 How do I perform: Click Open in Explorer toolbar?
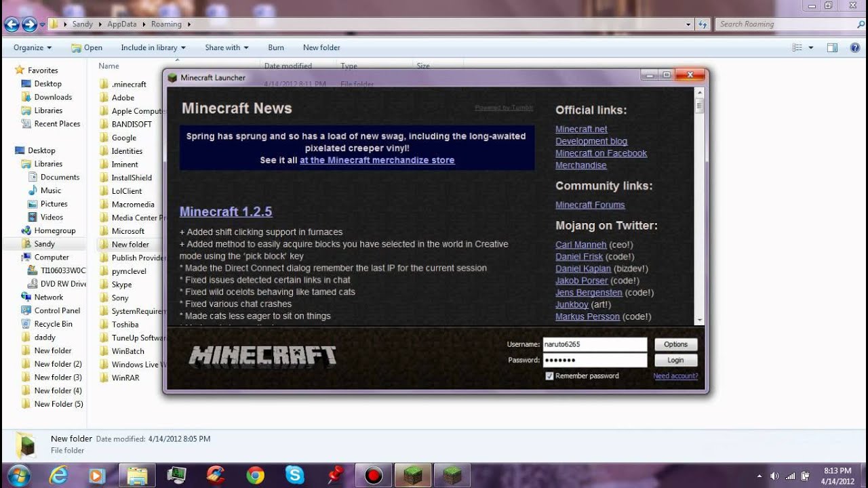click(87, 47)
